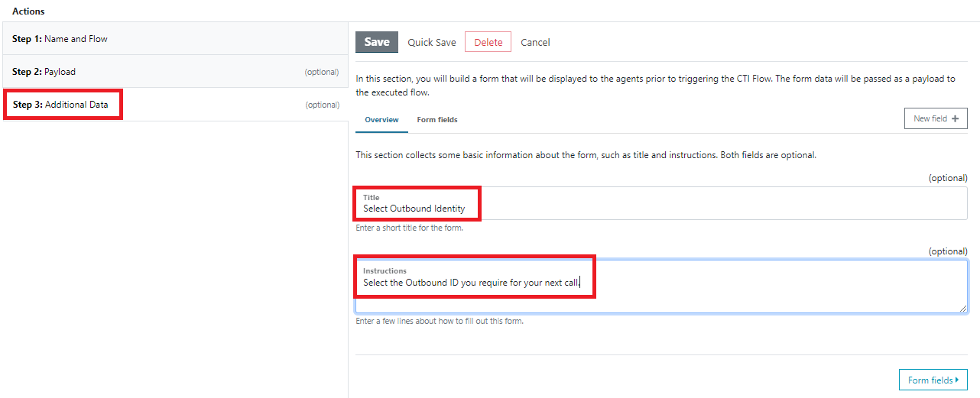Click the Delete button

[488, 42]
